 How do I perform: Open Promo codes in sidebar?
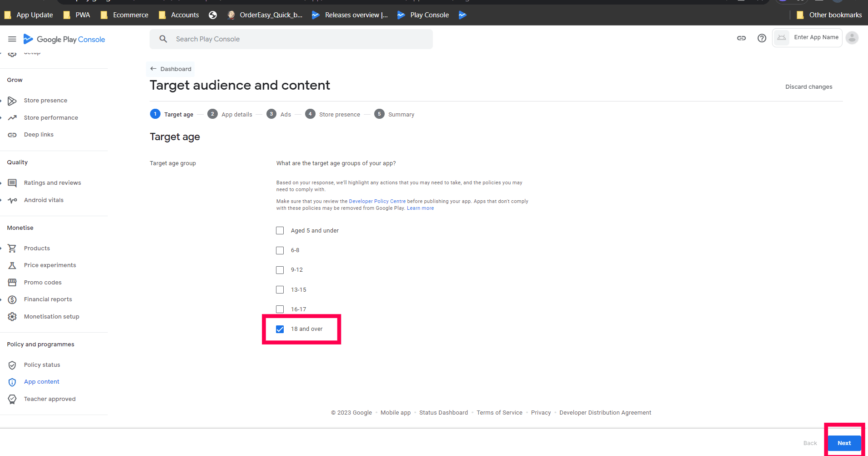(43, 283)
